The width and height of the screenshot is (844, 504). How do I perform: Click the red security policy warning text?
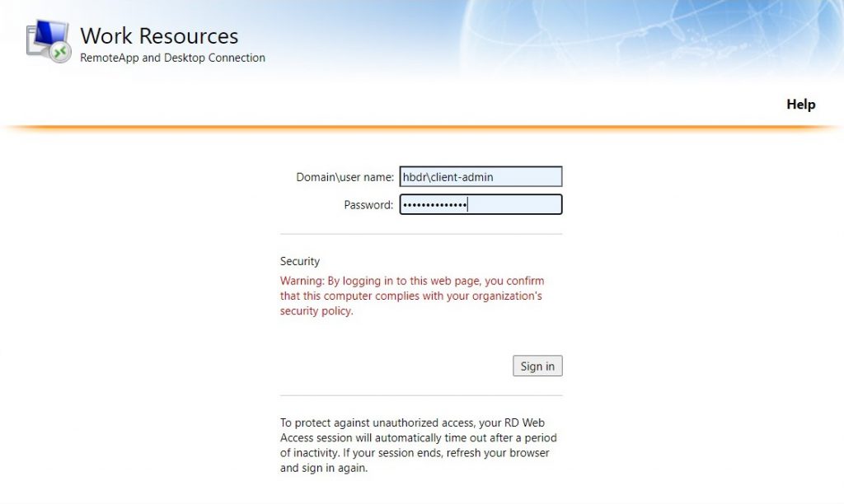(412, 296)
